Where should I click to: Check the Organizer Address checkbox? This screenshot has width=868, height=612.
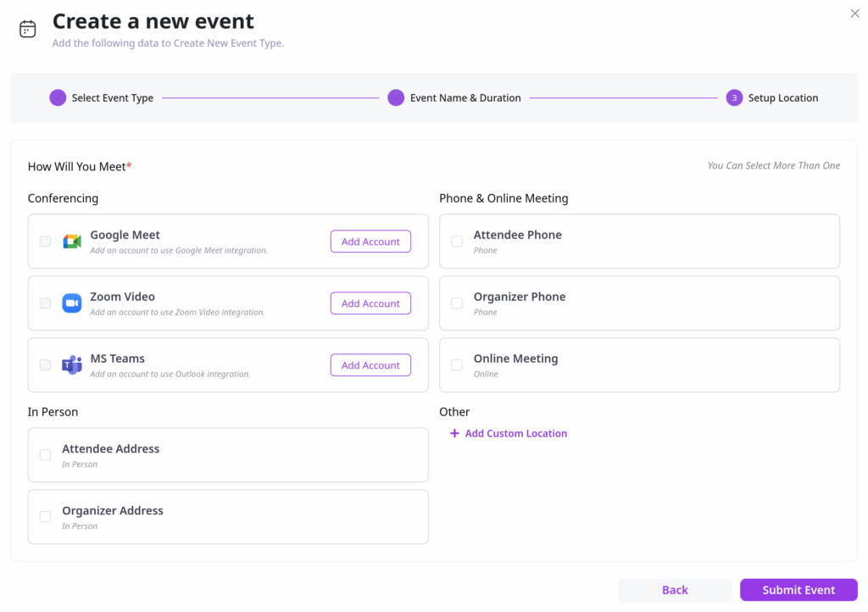tap(46, 517)
